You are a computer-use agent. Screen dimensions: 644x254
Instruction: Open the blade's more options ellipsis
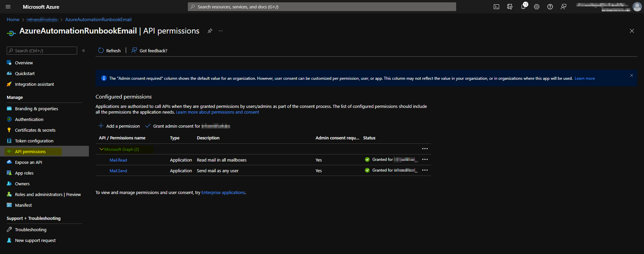point(221,31)
